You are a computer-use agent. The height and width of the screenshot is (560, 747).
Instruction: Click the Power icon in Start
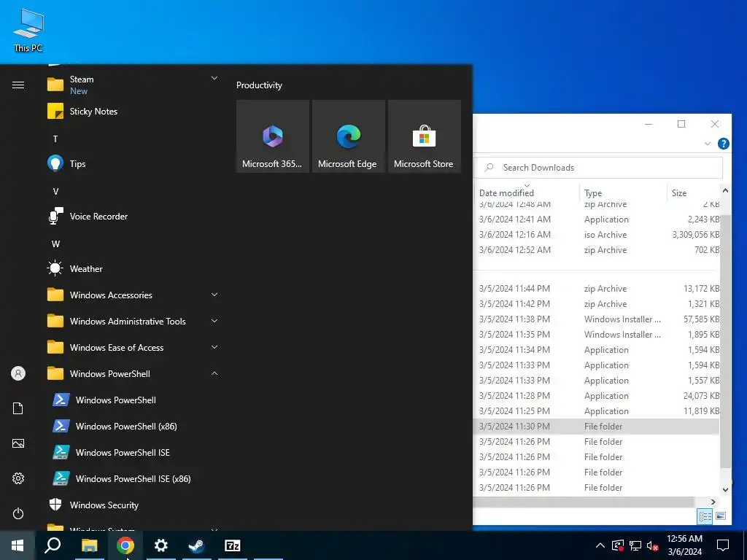[x=18, y=513]
